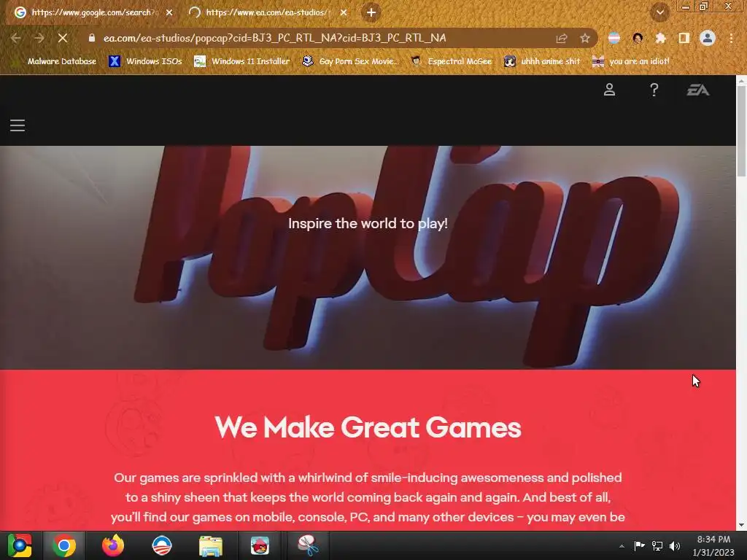Click the striped flag extension icon
Screen dimensions: 747x560
(614, 38)
